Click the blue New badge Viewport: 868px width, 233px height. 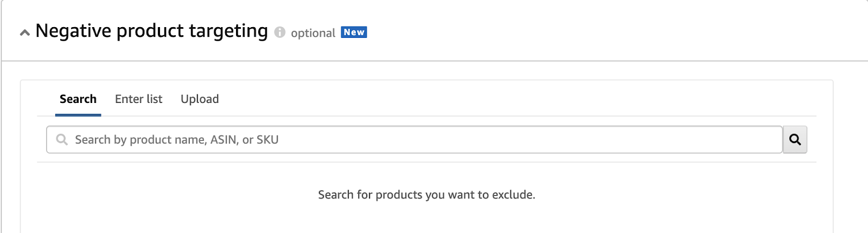point(354,33)
